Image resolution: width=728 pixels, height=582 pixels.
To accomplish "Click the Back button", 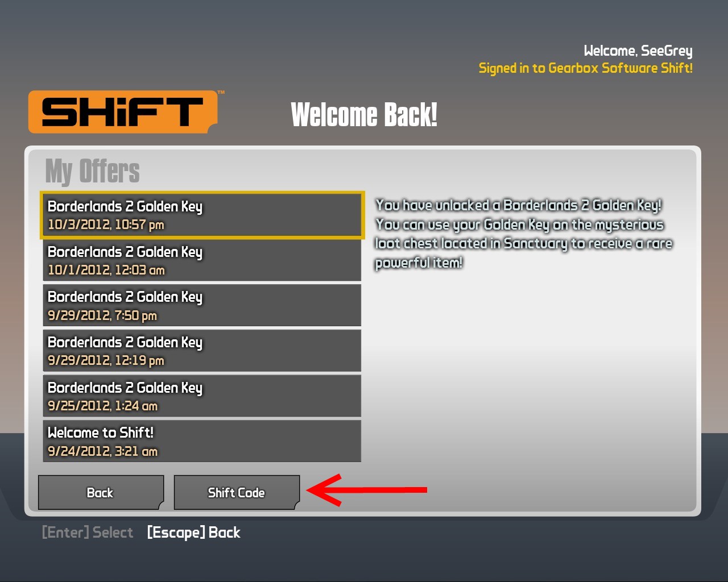I will pos(101,492).
